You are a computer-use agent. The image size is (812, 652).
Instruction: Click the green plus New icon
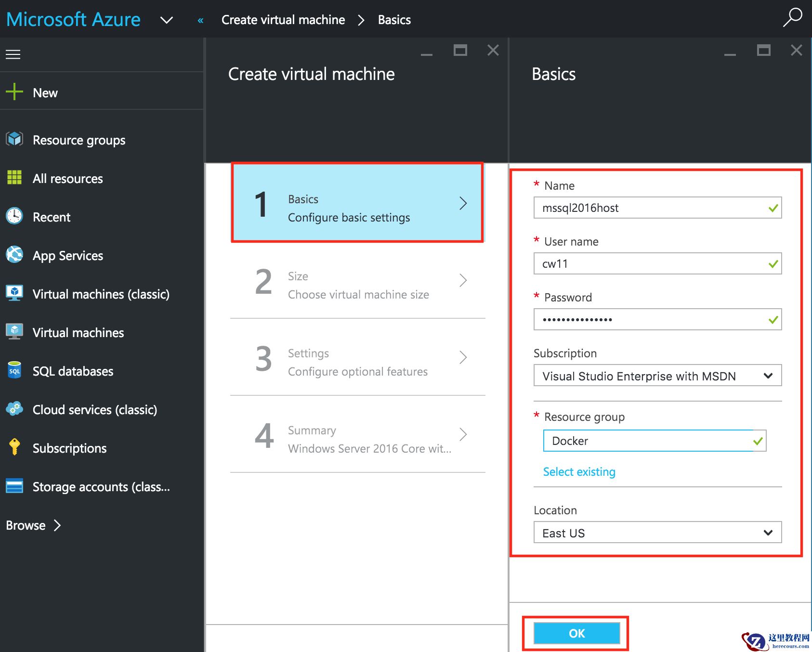point(14,91)
